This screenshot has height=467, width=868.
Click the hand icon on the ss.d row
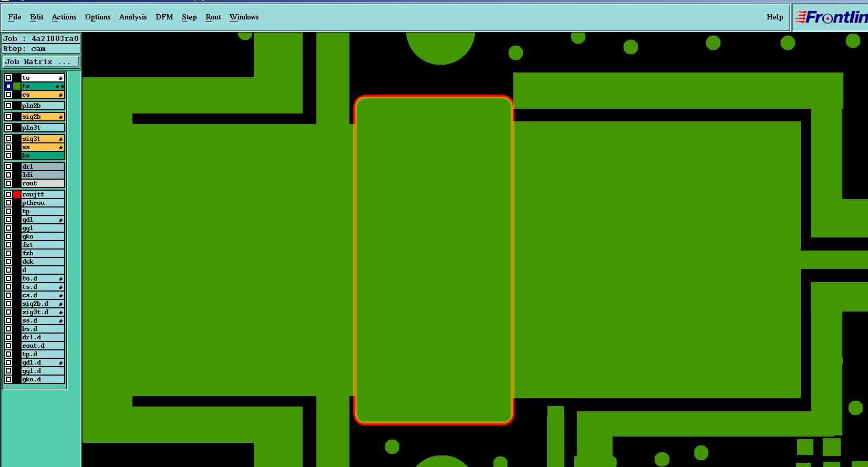pos(61,320)
